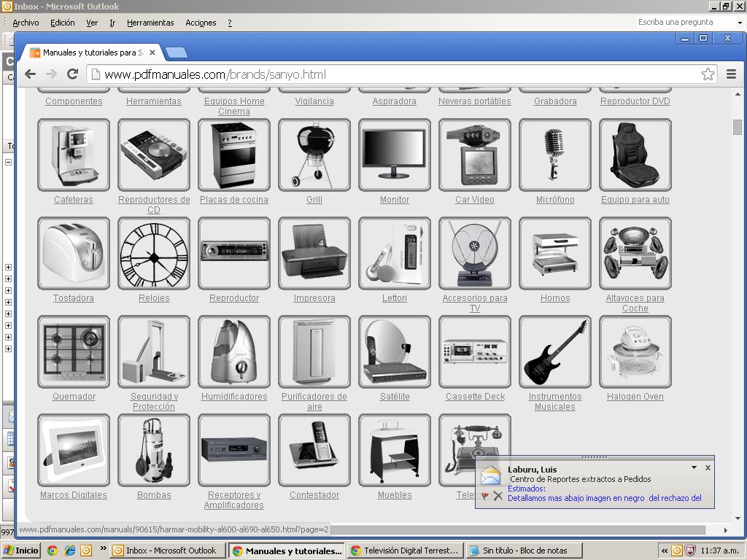Show hidden system tray icons
747x560 pixels.
(x=664, y=551)
